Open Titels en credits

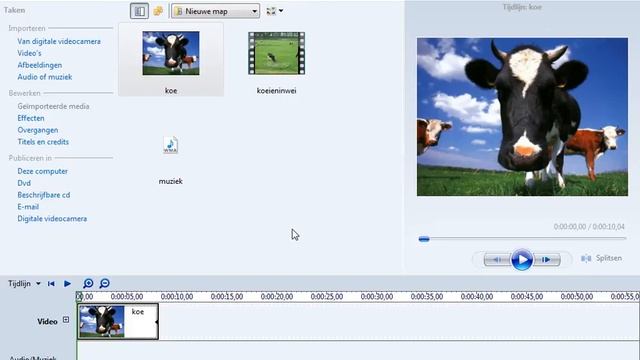coord(43,142)
